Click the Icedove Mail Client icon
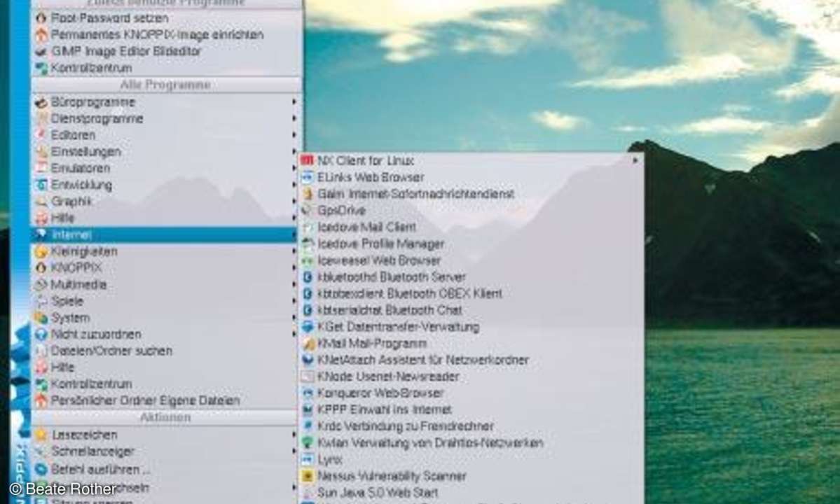Screen dimensions: 840x504 (x=308, y=227)
